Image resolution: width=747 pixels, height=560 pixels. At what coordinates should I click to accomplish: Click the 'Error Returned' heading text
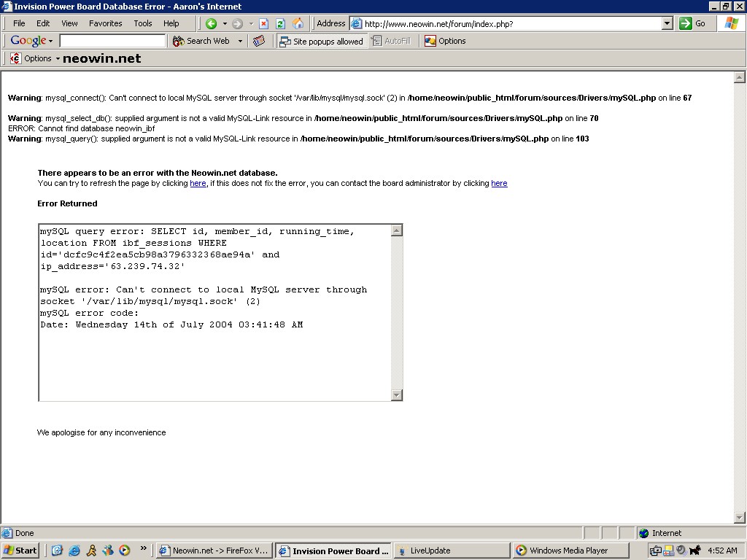click(67, 203)
